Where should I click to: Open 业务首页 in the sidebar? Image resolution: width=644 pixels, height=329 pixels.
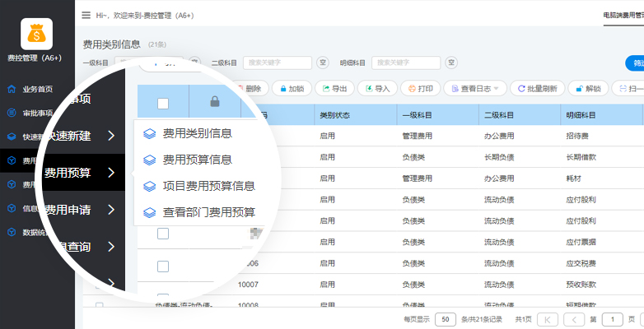[37, 89]
